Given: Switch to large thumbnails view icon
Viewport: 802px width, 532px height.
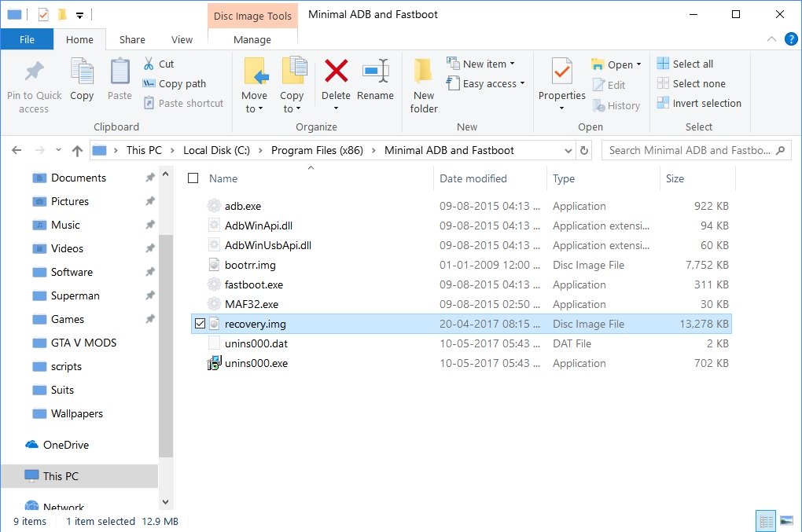Looking at the screenshot, I should [x=785, y=520].
